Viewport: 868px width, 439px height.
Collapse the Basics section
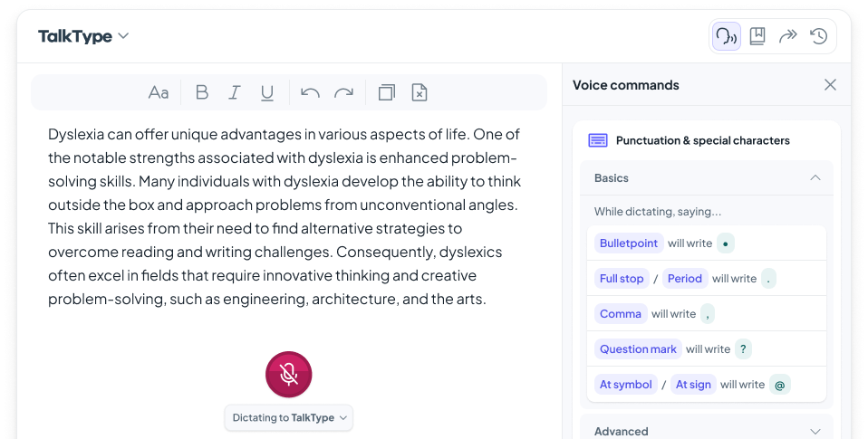pyautogui.click(x=815, y=178)
